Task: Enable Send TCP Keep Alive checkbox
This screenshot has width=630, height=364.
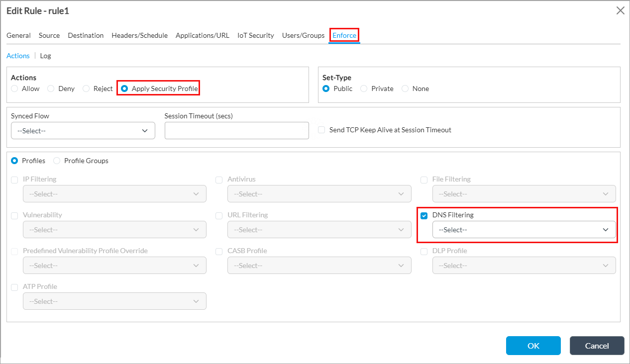Action: pyautogui.click(x=321, y=130)
